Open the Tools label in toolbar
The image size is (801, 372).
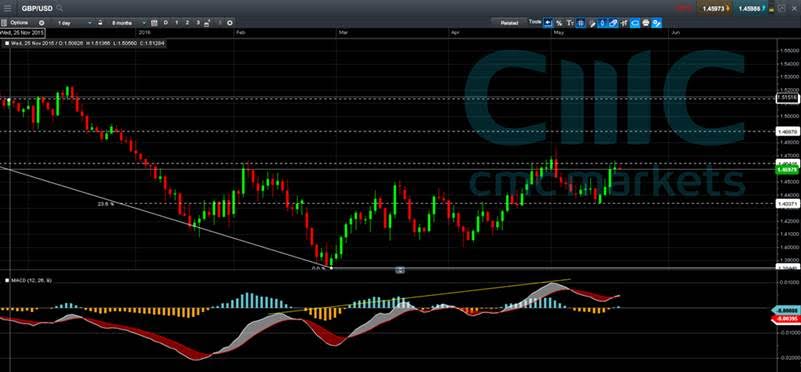(x=534, y=22)
